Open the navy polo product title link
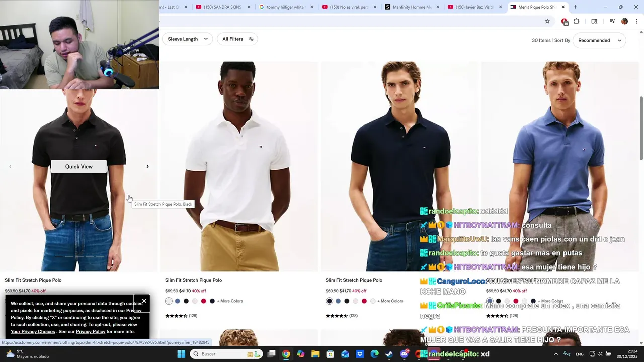 click(x=354, y=280)
